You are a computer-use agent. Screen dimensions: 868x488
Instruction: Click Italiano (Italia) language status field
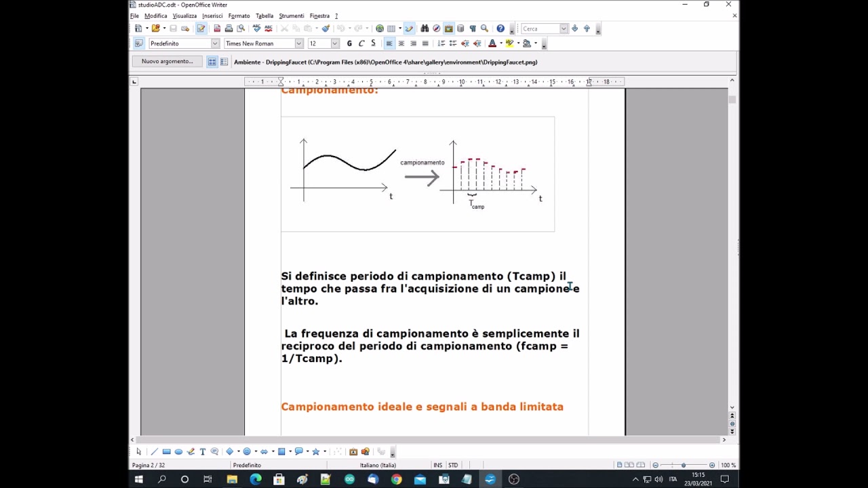point(378,465)
